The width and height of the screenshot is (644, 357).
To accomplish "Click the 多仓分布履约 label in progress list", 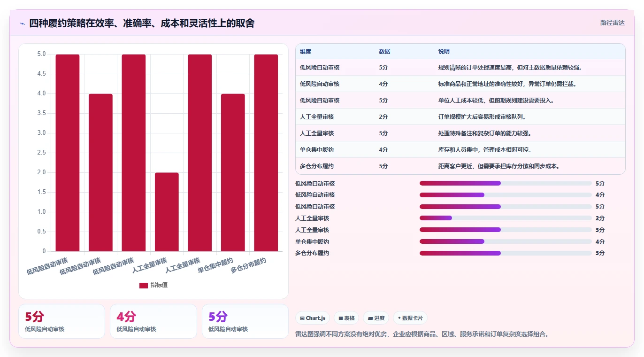I will (312, 253).
